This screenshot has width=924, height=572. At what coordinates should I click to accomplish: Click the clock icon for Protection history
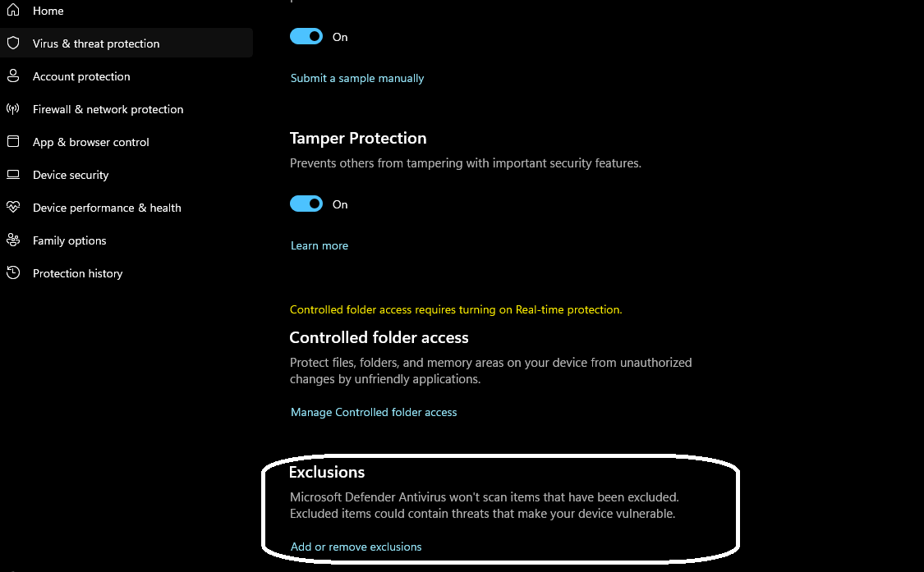[x=13, y=273]
